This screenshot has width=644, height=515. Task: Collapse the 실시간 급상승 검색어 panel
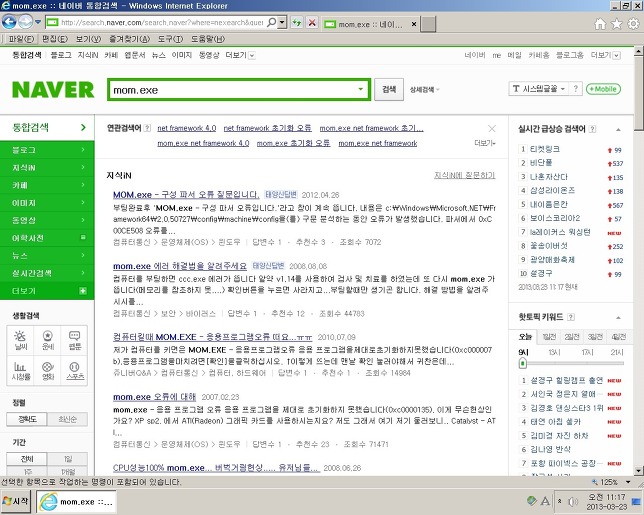(x=618, y=130)
